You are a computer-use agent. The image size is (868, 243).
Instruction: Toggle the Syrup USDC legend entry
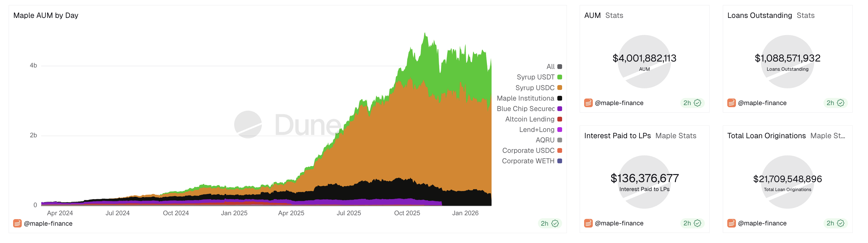pyautogui.click(x=535, y=88)
